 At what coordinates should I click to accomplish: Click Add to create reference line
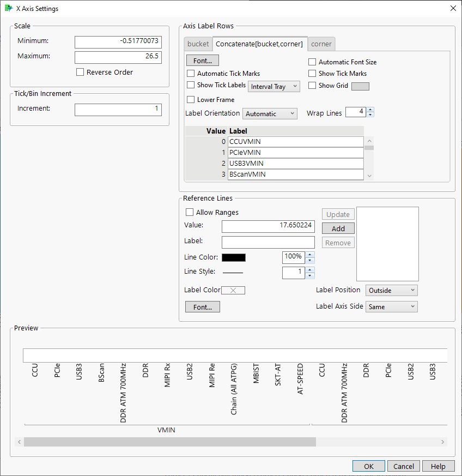[338, 228]
